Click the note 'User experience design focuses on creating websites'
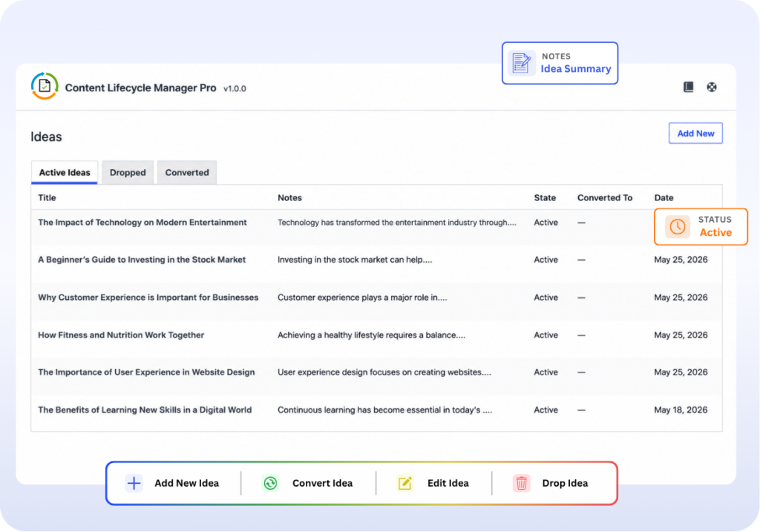Image resolution: width=760 pixels, height=532 pixels. click(x=384, y=372)
